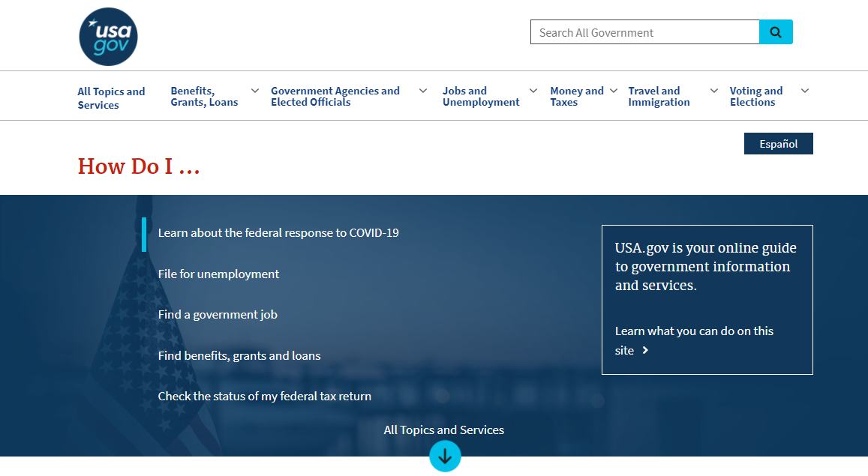Image resolution: width=868 pixels, height=476 pixels.
Task: Click the search magnifying glass icon
Action: [x=776, y=31]
